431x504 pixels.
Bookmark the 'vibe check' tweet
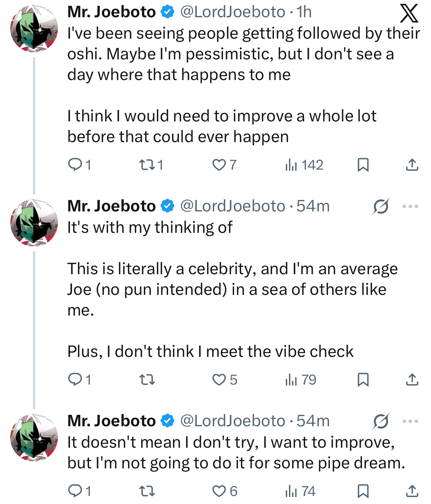click(363, 380)
